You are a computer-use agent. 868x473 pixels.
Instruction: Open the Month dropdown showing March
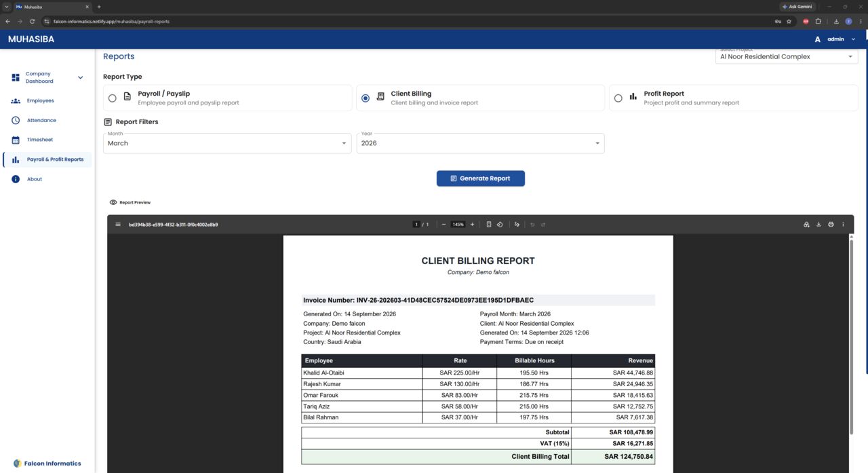point(227,143)
